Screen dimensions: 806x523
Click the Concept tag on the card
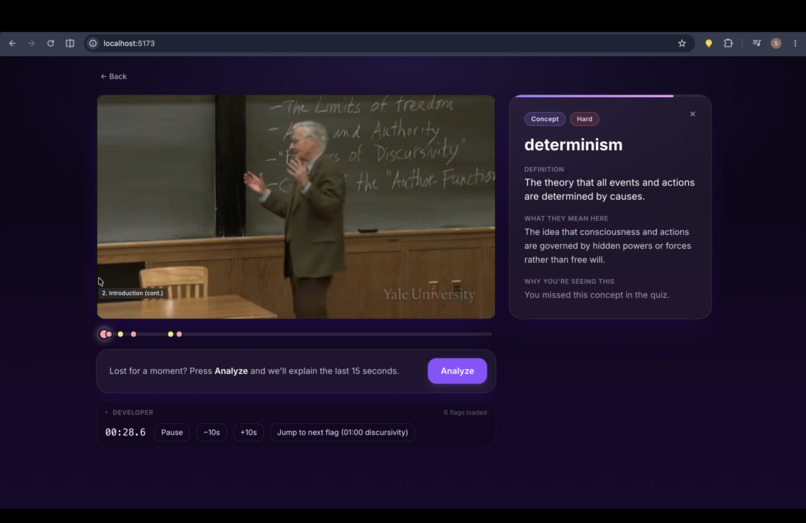544,119
